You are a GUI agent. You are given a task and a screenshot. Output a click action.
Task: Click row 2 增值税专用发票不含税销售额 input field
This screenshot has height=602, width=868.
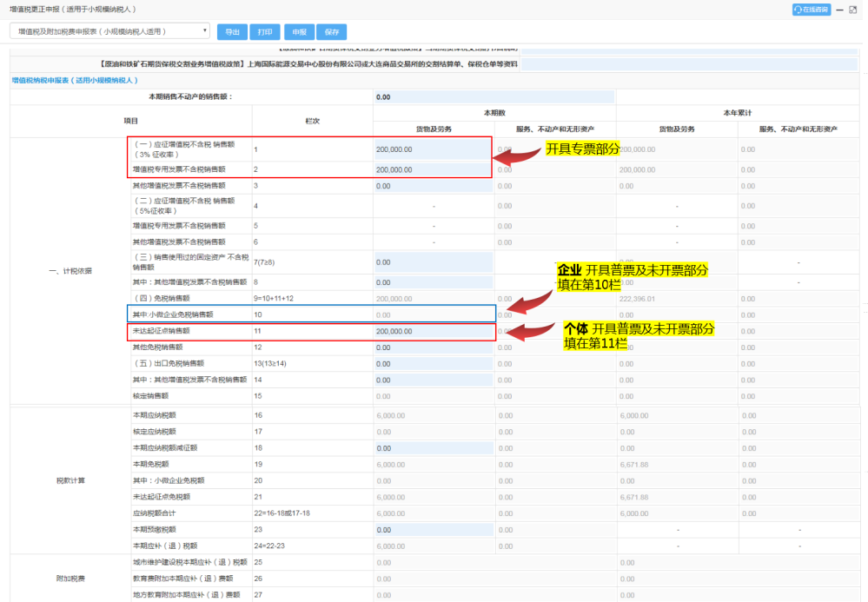[433, 170]
